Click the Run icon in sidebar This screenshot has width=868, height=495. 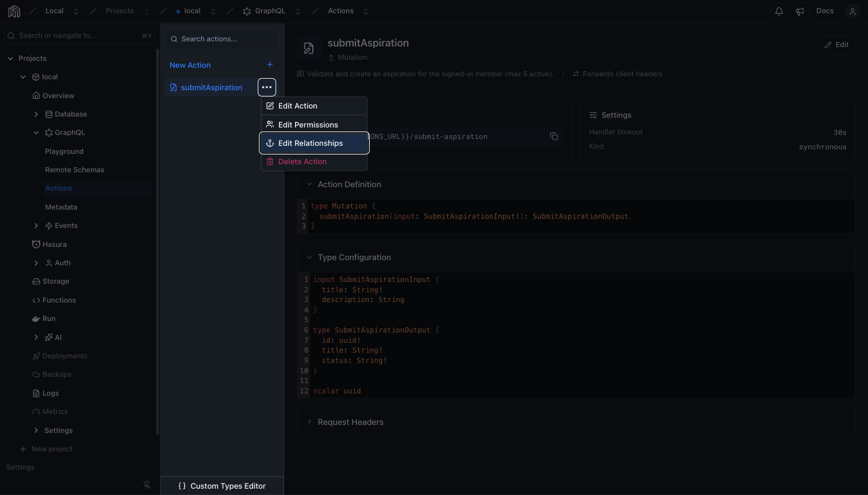point(36,319)
